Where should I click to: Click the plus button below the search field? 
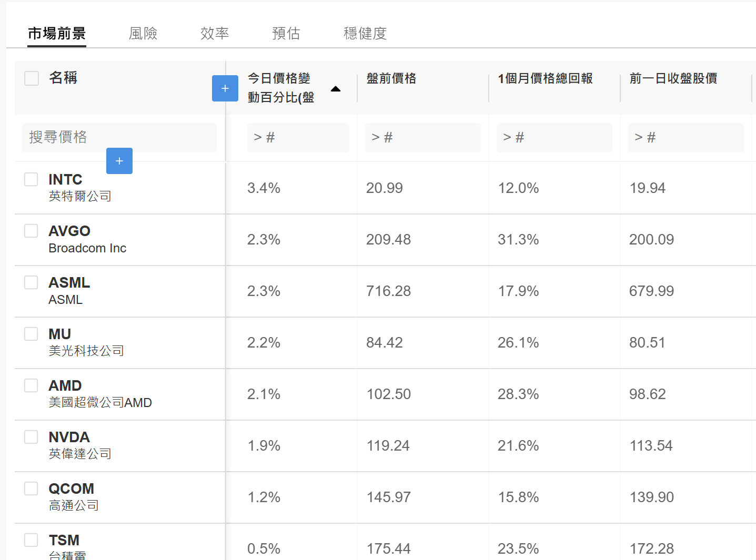119,161
